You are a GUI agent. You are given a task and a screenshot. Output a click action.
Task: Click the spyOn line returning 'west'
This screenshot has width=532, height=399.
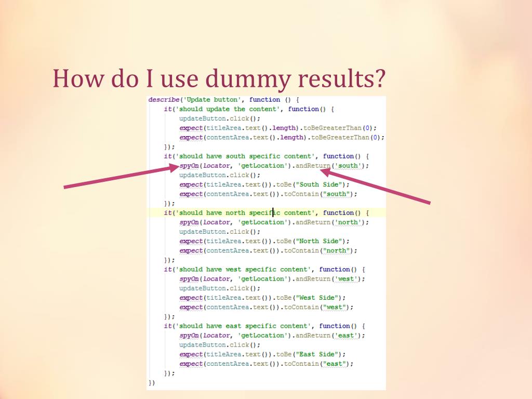pyautogui.click(x=272, y=279)
